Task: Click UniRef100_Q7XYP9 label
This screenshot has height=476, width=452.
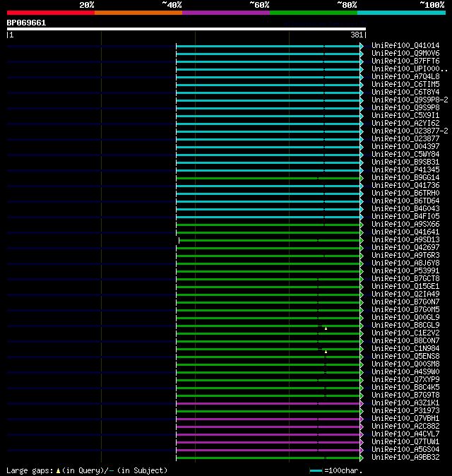Action: click(x=405, y=380)
